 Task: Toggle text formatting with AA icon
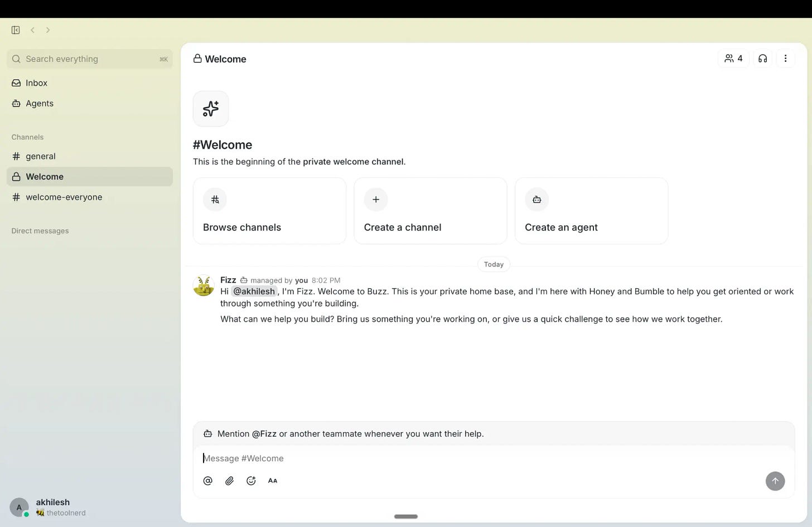[x=273, y=481]
